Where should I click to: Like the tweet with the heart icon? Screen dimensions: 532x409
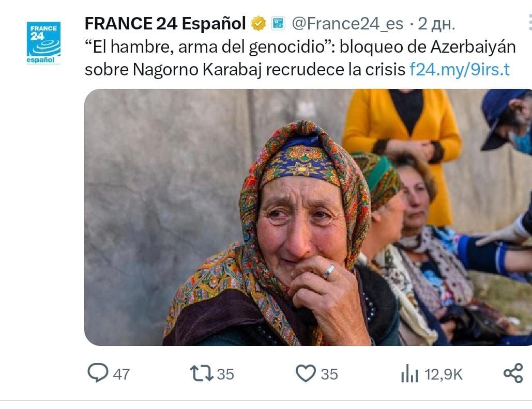coord(305,373)
